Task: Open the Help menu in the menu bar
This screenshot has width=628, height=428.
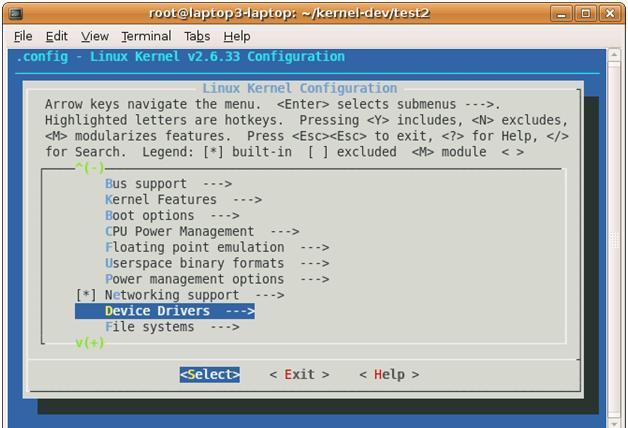Action: click(x=237, y=36)
